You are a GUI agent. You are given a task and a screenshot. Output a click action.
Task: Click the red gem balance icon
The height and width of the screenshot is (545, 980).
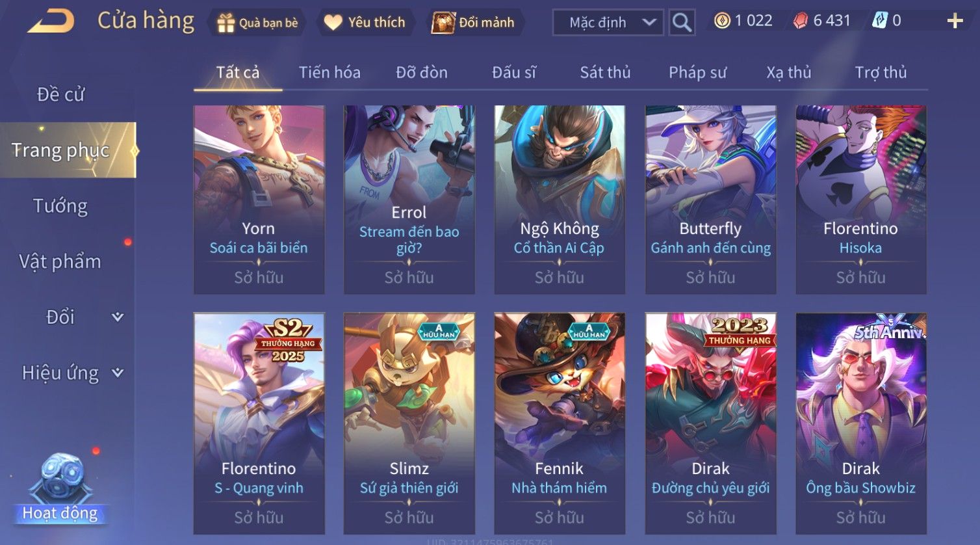tap(801, 21)
